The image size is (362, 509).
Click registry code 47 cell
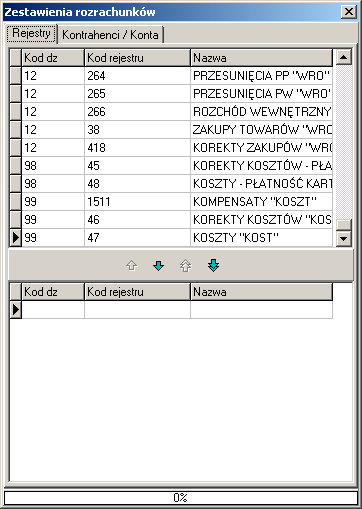[x=137, y=238]
